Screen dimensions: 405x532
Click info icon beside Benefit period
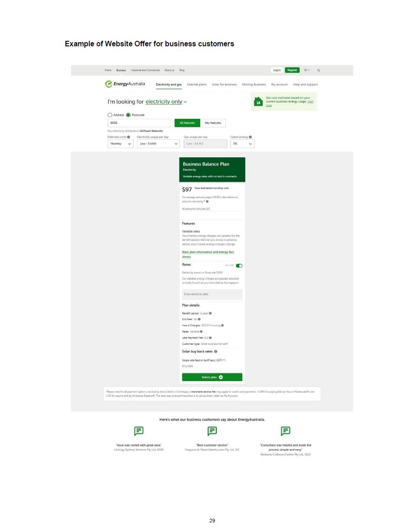click(210, 313)
